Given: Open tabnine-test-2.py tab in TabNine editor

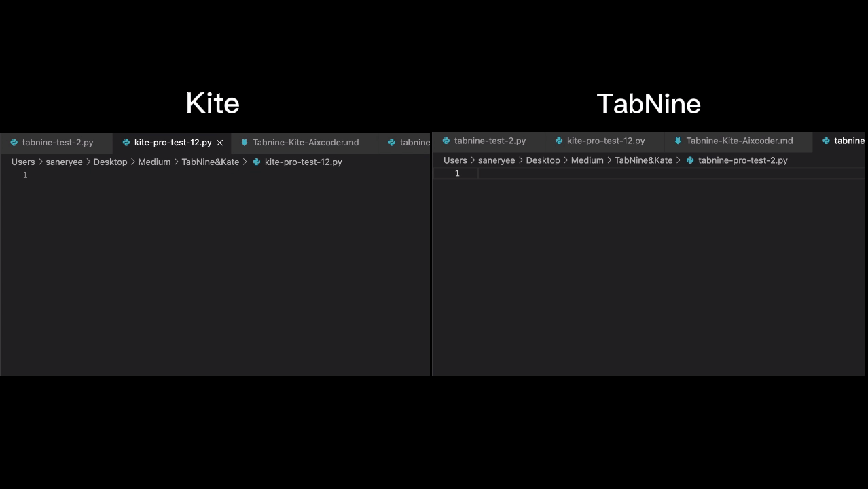Looking at the screenshot, I should click(489, 141).
